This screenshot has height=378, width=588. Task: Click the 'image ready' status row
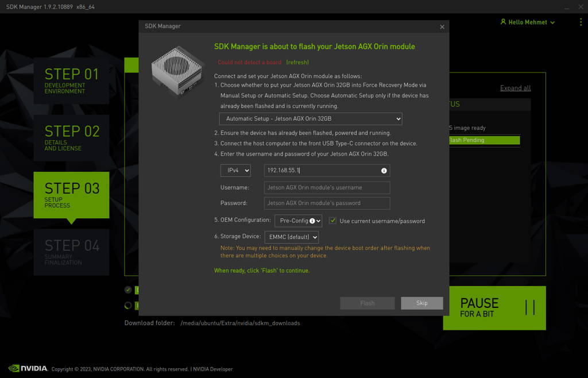click(467, 128)
